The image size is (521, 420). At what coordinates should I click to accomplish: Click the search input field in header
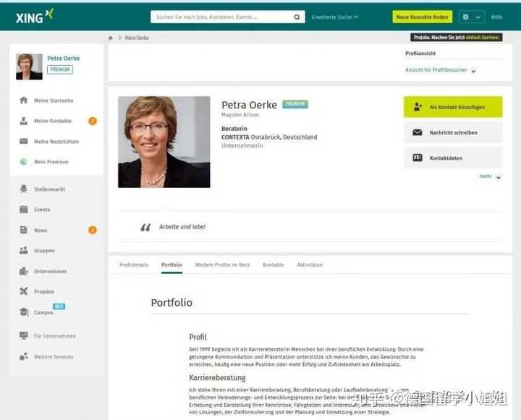(221, 17)
